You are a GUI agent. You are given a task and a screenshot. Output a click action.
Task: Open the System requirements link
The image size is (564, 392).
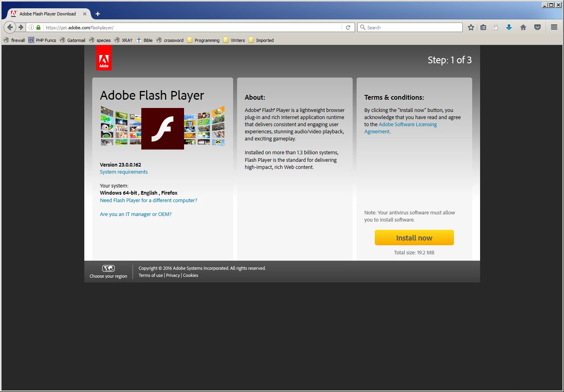pos(123,172)
